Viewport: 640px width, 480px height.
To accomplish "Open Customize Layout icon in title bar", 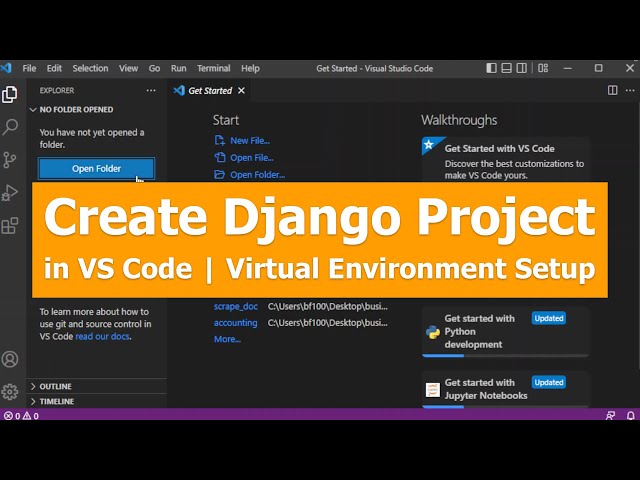I will [x=543, y=68].
